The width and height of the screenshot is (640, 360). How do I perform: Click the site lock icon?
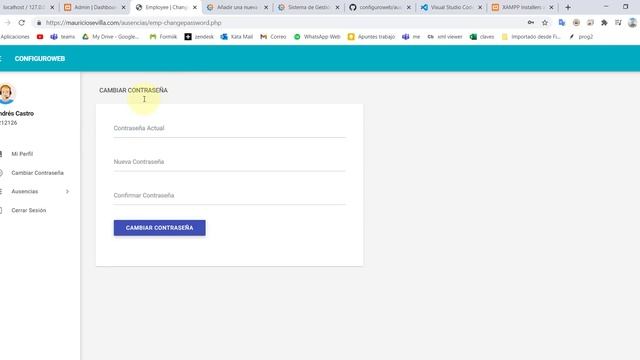click(39, 23)
